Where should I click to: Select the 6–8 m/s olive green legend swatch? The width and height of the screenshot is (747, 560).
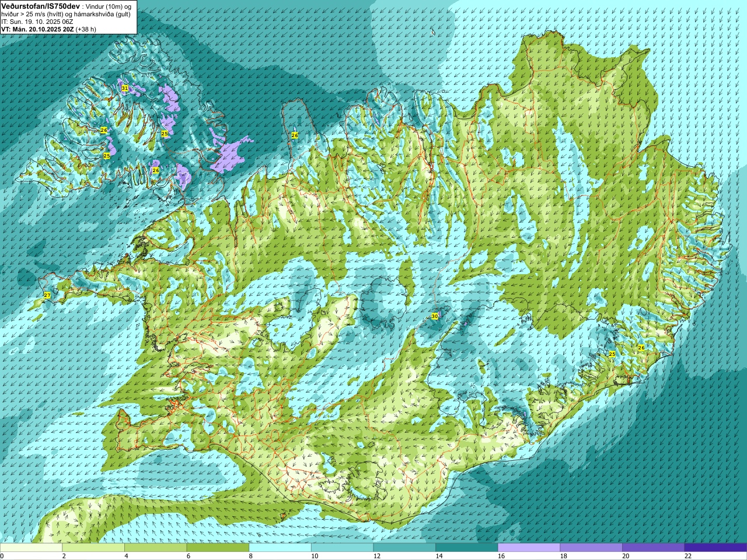pos(218,548)
